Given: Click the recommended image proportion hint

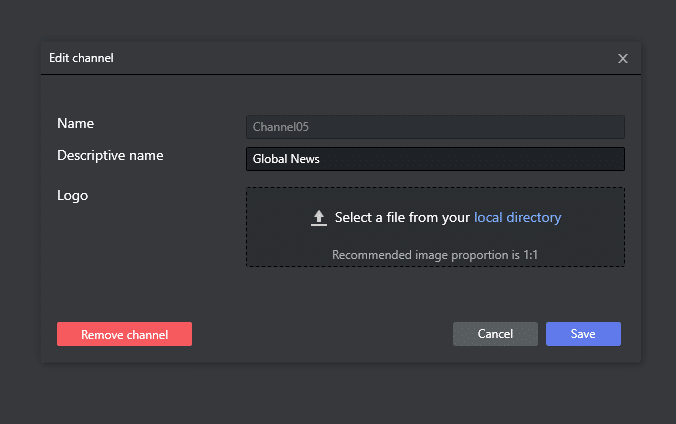Looking at the screenshot, I should [435, 255].
